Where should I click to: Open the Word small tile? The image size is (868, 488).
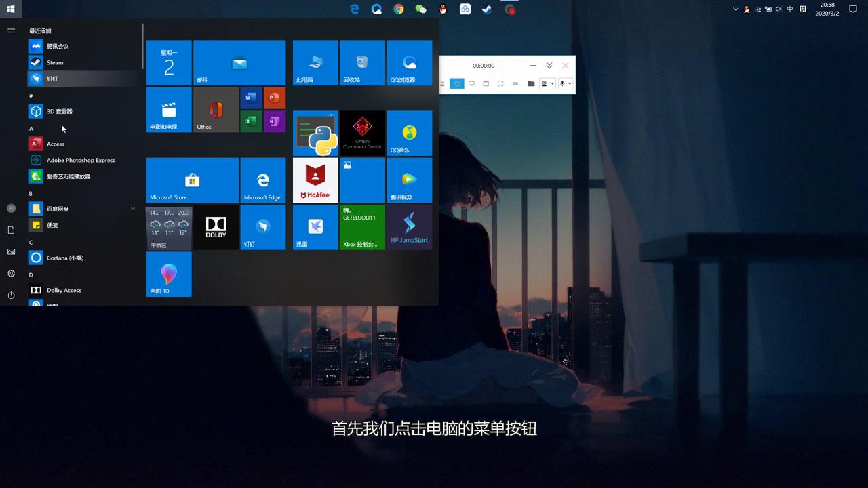(251, 98)
